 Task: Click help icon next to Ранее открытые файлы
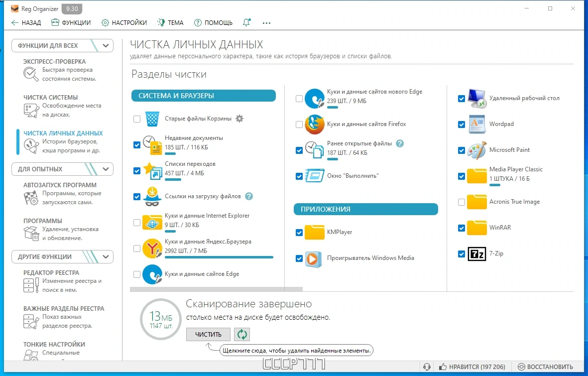tap(400, 143)
